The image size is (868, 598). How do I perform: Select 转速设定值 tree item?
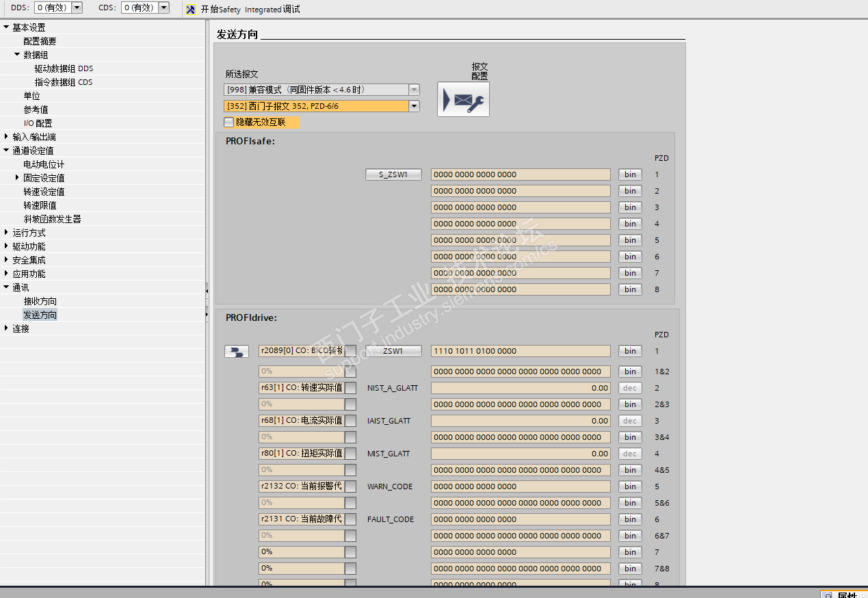(x=44, y=192)
